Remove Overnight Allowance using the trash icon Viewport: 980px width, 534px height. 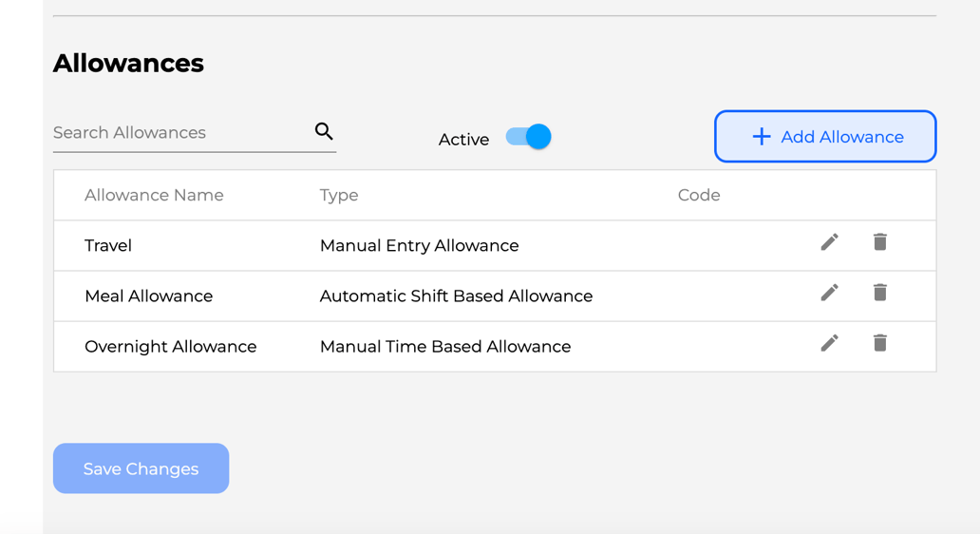pyautogui.click(x=880, y=343)
